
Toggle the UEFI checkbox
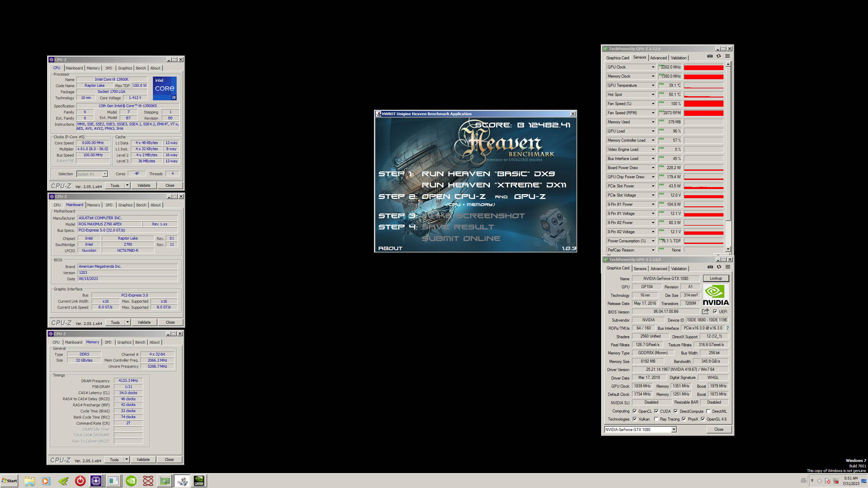point(715,311)
